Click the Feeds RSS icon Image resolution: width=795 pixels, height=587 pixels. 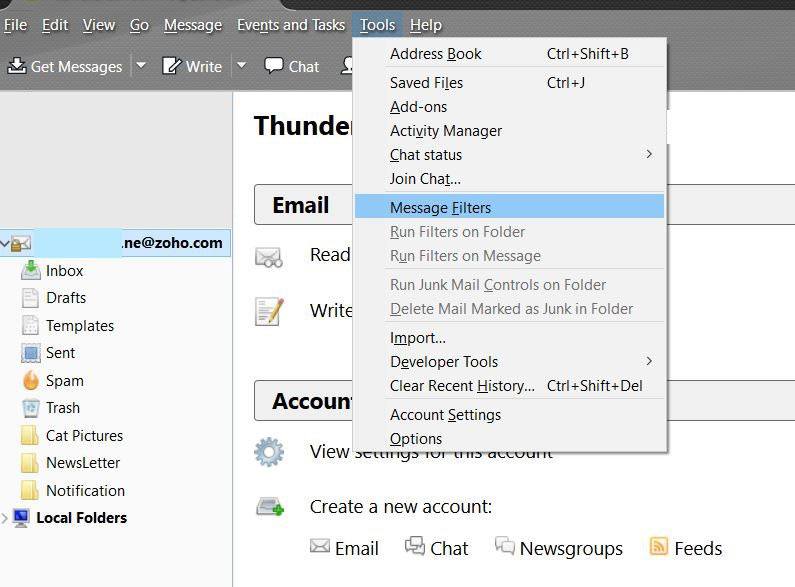click(658, 546)
